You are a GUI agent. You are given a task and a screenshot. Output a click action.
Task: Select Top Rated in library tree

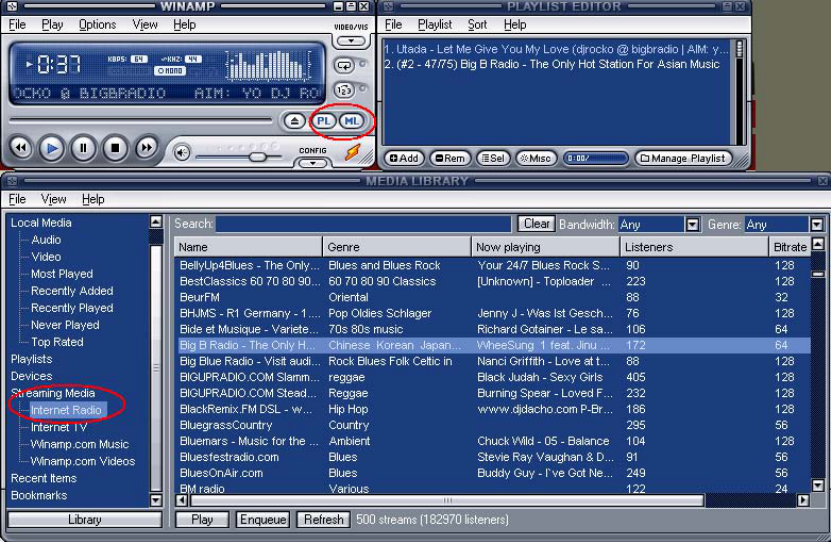click(x=57, y=342)
